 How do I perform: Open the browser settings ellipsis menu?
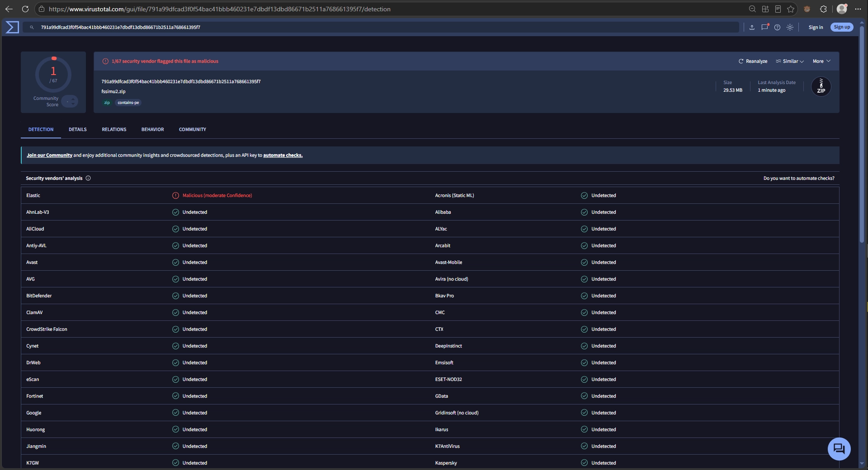pos(858,9)
